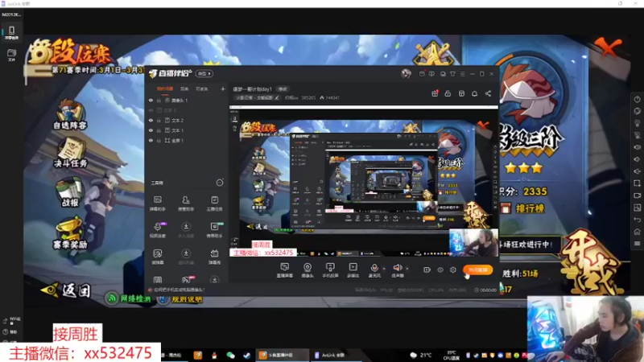Screen dimensions: 644x362
Task: Open WeChat icon in the taskbar
Action: [230, 356]
